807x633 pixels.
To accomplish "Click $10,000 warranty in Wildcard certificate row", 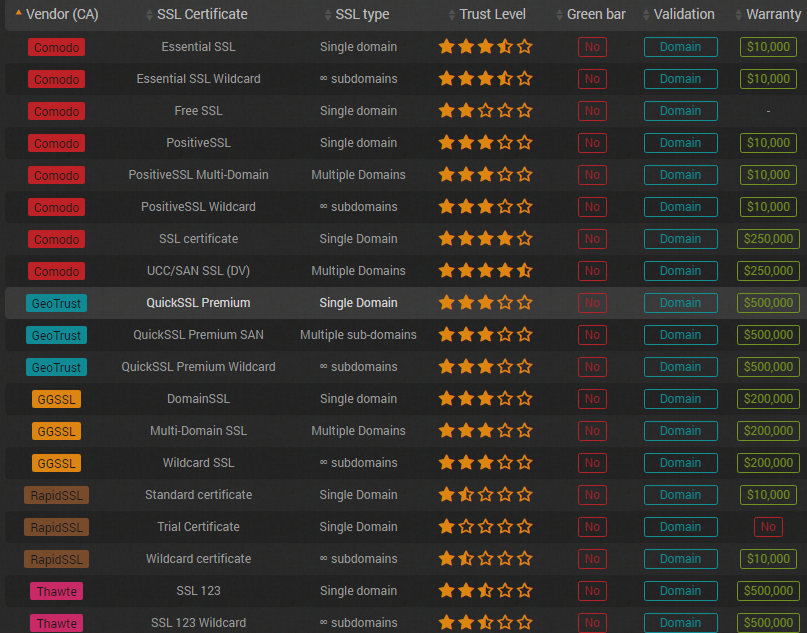I will click(768, 559).
